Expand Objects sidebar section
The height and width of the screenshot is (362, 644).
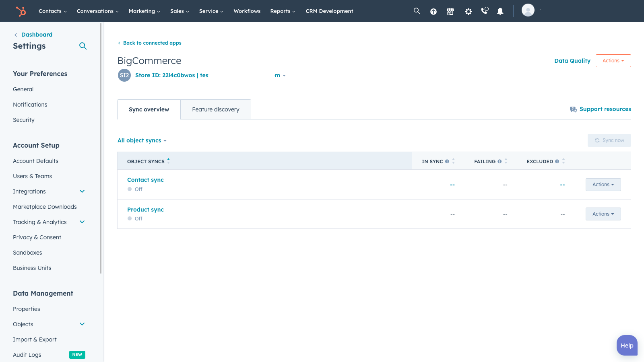tap(82, 324)
